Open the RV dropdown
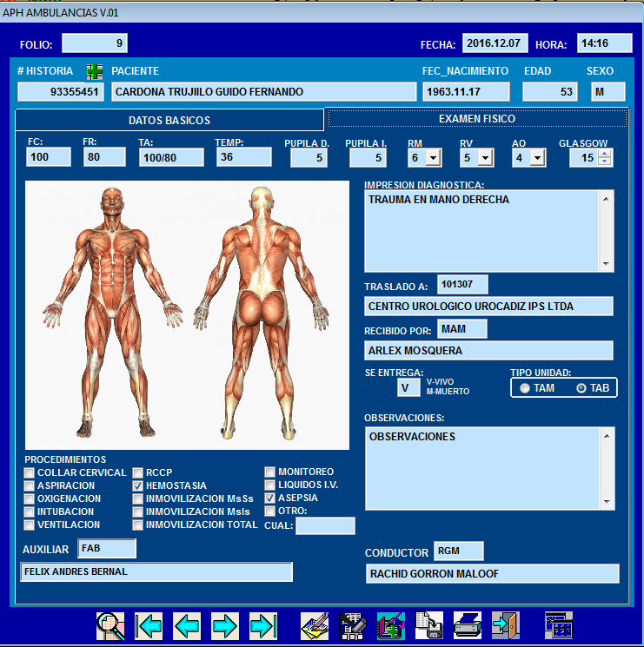The height and width of the screenshot is (647, 644). point(486,157)
